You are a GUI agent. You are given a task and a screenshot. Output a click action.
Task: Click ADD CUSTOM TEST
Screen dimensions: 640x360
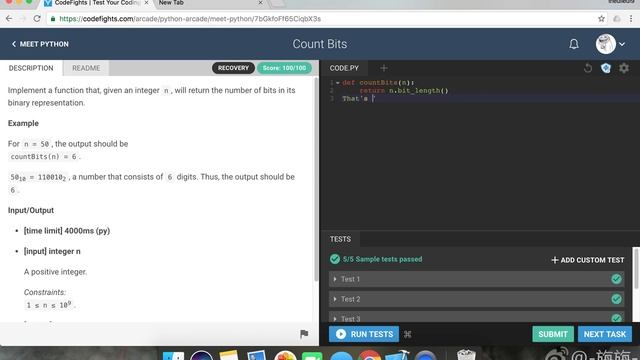point(587,260)
